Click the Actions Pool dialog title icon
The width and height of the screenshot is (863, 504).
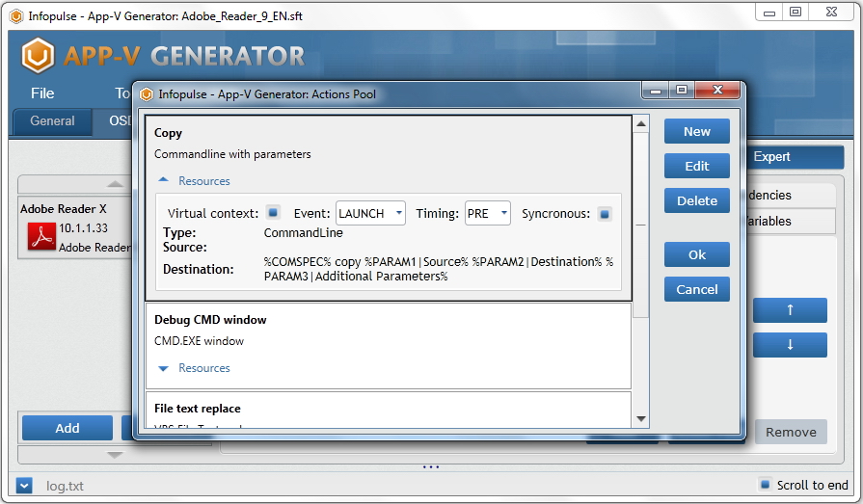point(147,94)
